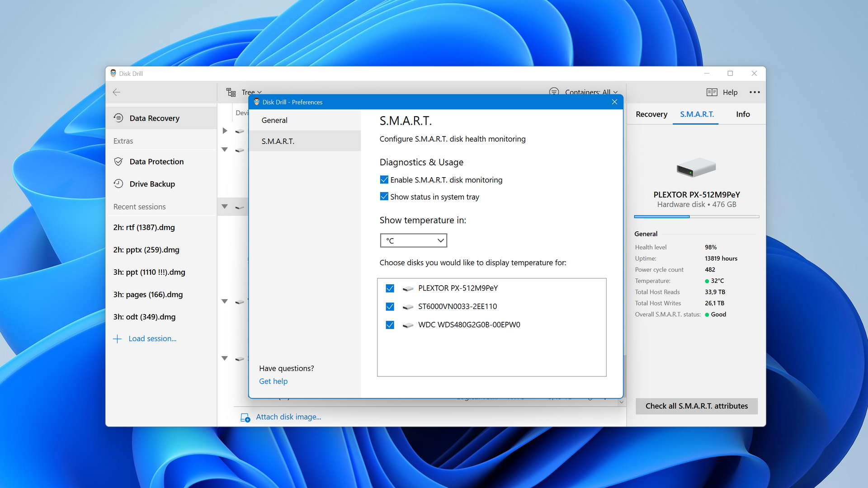The image size is (868, 488).
Task: Uncheck the ST6000VN0033-2EE110 disk
Action: pos(390,306)
